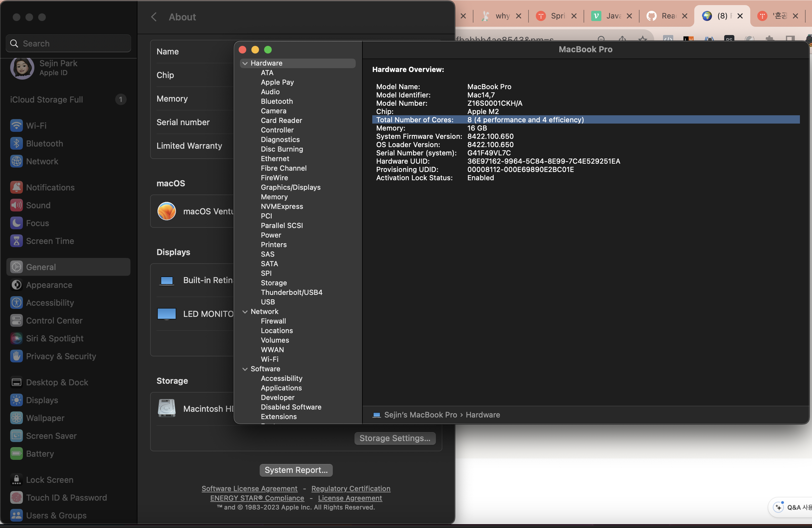812x528 pixels.
Task: Select the Control Center icon
Action: pyautogui.click(x=16, y=320)
